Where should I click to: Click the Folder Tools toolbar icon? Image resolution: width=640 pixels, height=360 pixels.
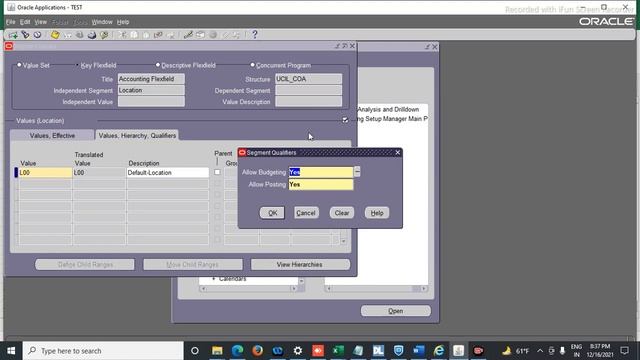[237, 35]
